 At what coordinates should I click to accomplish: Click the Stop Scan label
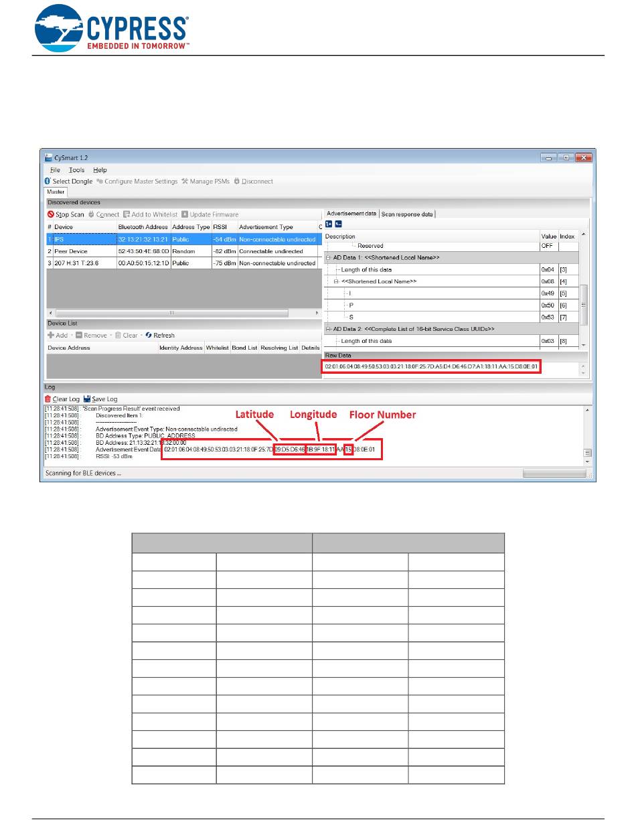click(70, 214)
